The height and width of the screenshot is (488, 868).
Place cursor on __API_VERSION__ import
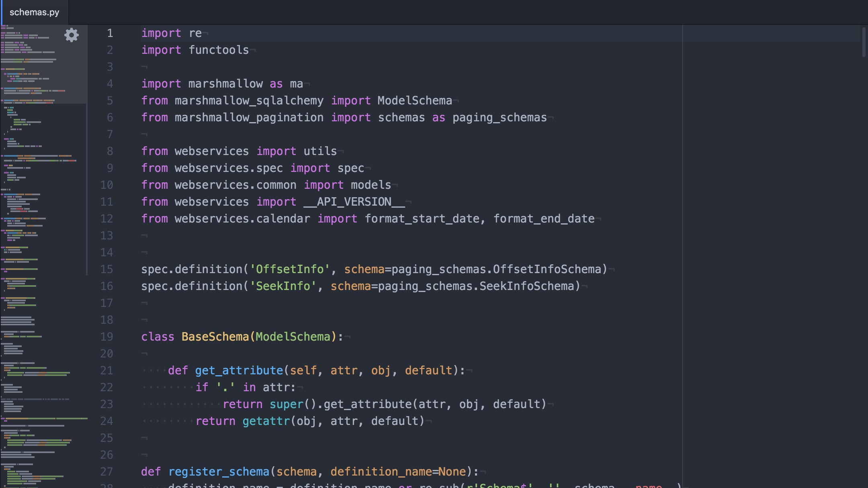354,202
